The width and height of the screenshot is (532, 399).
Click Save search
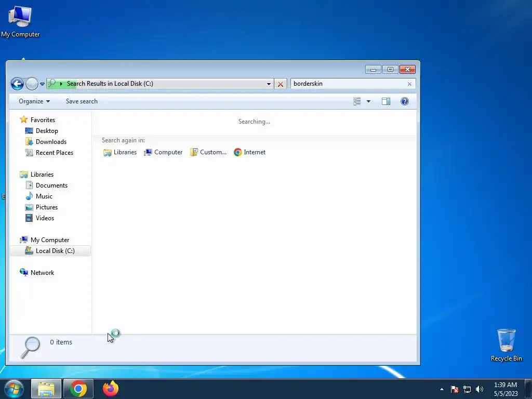82,101
